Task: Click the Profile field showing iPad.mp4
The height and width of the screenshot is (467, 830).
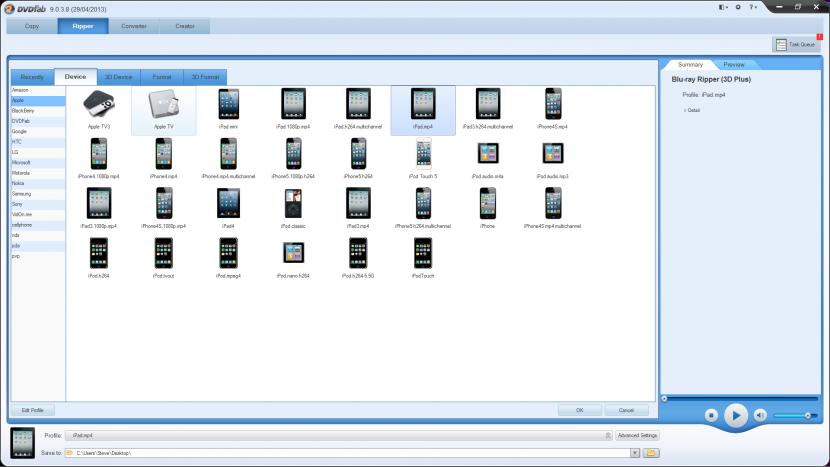Action: (x=338, y=435)
